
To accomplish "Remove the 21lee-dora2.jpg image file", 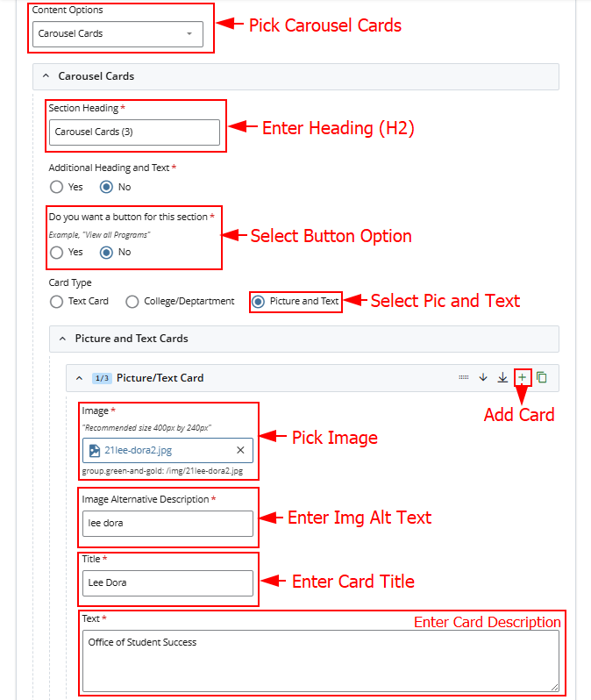I will tap(240, 450).
